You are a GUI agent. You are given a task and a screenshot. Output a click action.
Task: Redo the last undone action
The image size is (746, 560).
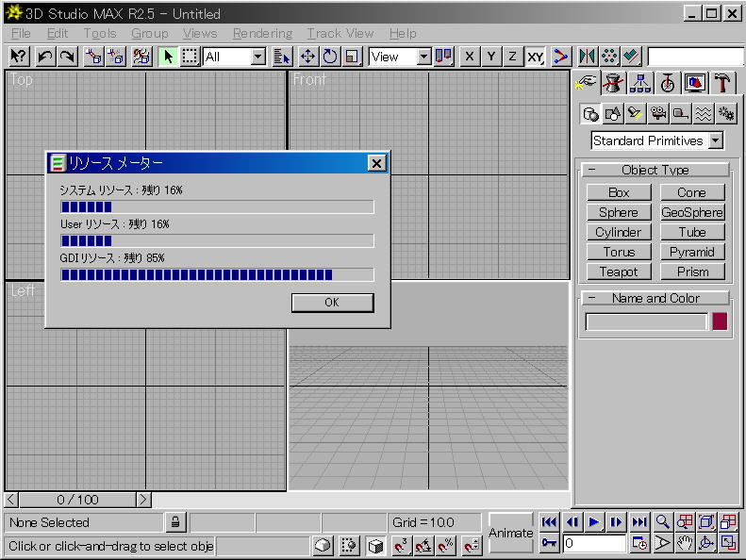pyautogui.click(x=68, y=57)
